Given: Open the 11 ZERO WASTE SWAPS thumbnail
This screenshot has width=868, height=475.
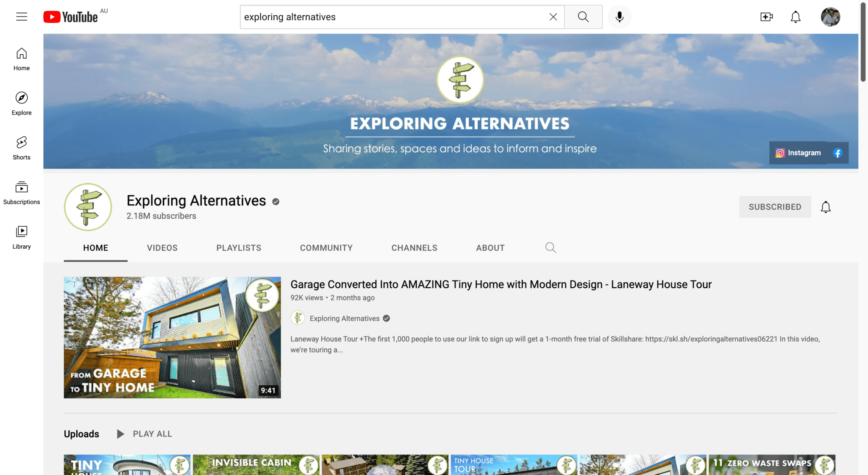Looking at the screenshot, I should [772, 465].
